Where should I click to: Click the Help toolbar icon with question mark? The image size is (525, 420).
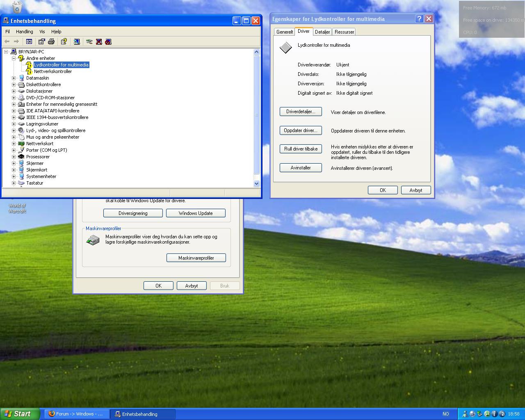(64, 41)
